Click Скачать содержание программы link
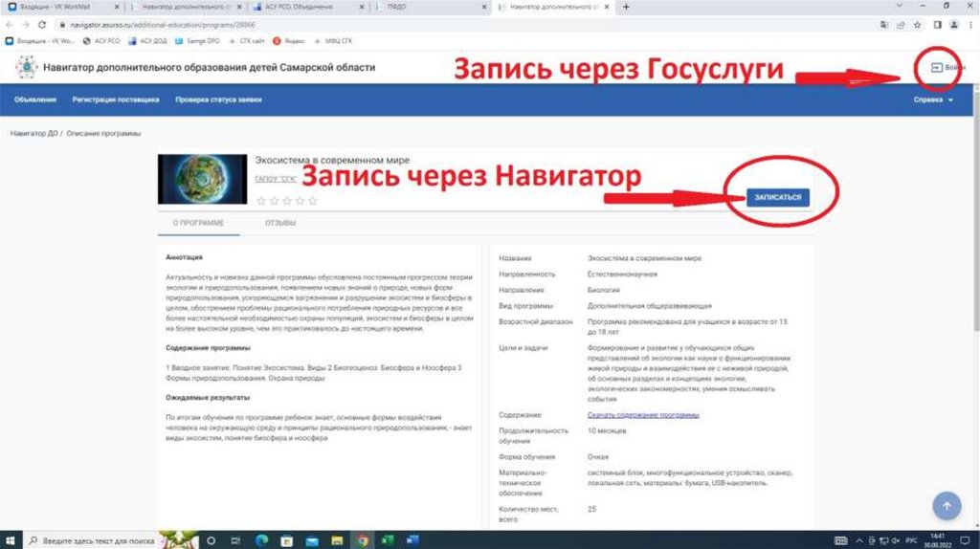 642,415
